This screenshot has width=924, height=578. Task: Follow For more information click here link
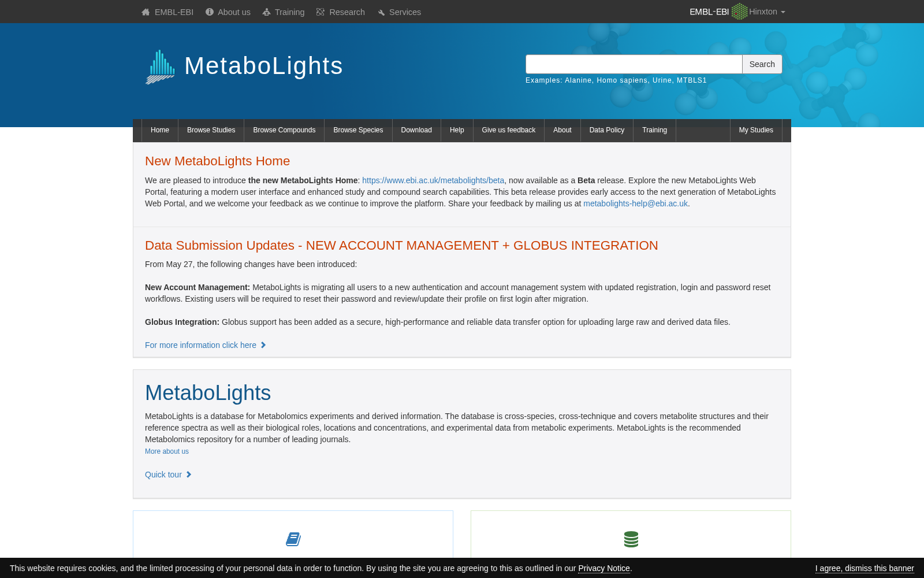click(200, 345)
